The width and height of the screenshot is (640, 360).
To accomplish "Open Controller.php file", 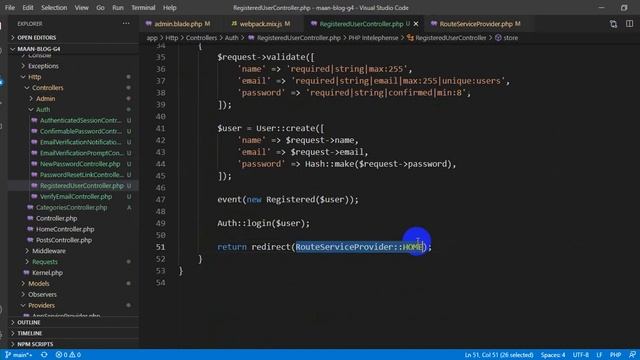I will pyautogui.click(x=56, y=218).
